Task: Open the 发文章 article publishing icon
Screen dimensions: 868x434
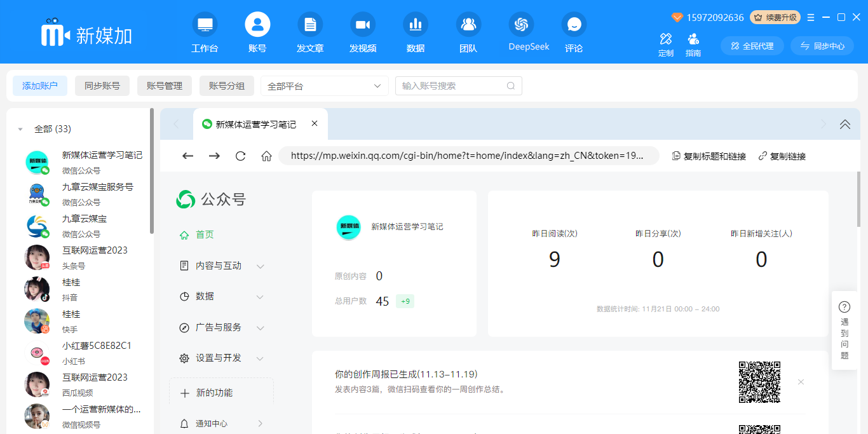Action: pos(310,25)
